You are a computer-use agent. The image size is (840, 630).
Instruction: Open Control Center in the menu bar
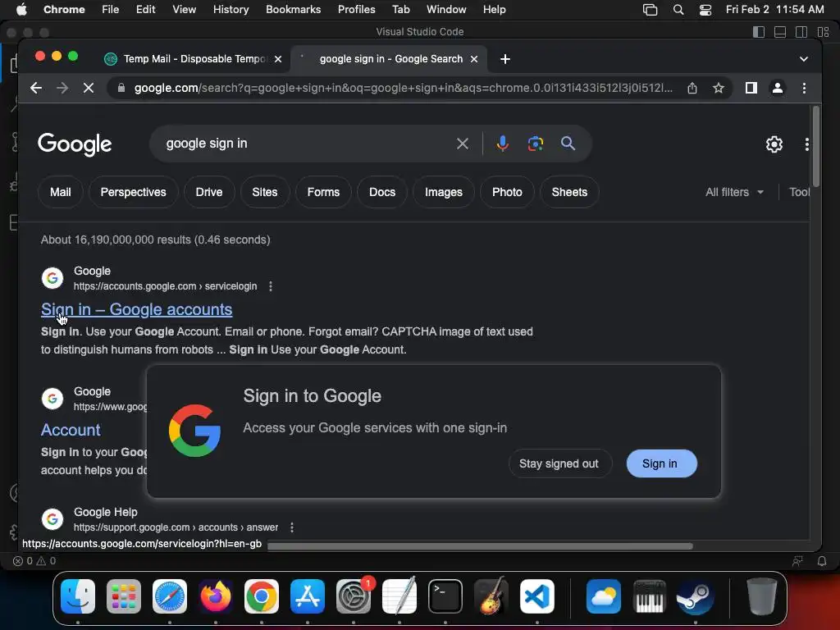705,10
